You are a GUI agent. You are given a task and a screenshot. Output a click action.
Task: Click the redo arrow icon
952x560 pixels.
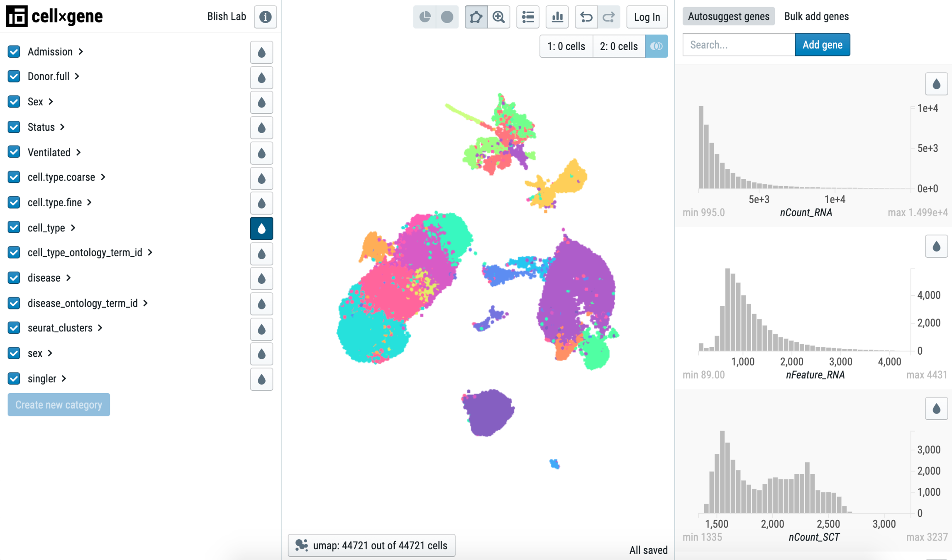coord(608,17)
